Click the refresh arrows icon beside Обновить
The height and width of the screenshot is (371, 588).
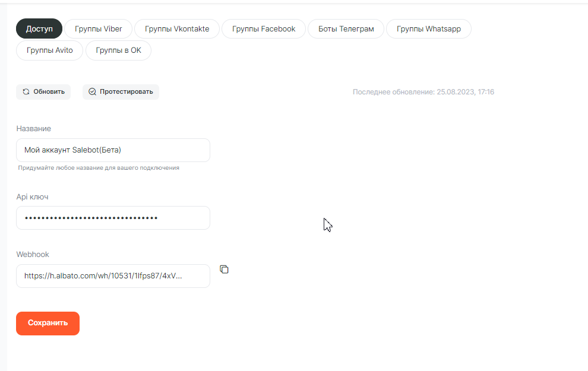pos(26,92)
